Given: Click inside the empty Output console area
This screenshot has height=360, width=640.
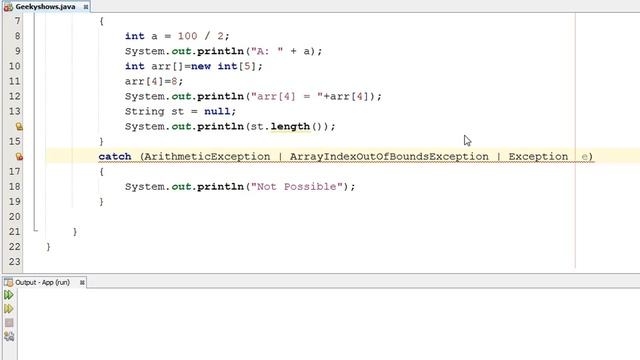Looking at the screenshot, I should [329, 324].
